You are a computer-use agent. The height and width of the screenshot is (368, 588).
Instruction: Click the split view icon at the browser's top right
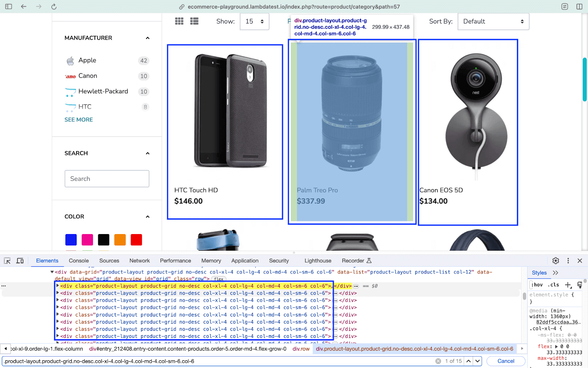coord(580,7)
